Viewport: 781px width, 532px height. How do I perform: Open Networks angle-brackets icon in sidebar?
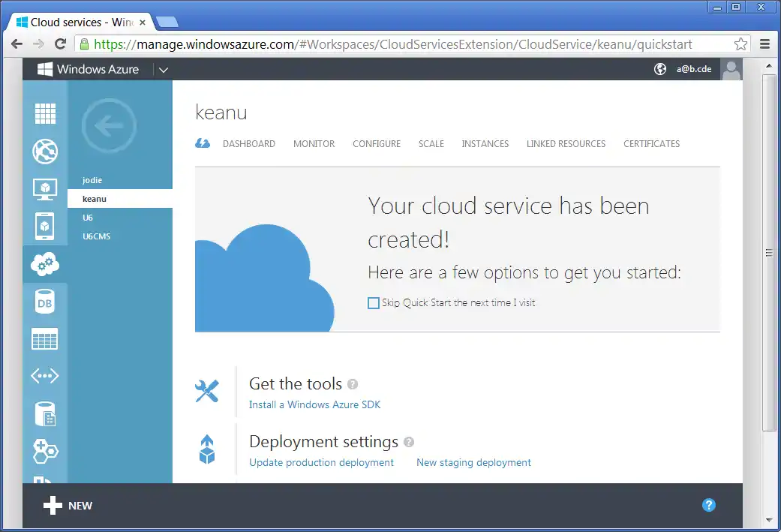coord(45,376)
